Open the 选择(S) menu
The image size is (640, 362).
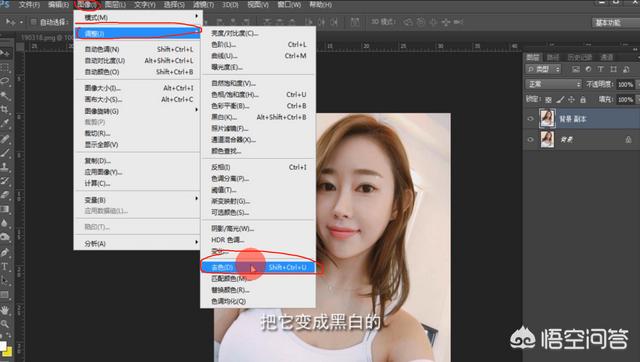(174, 5)
